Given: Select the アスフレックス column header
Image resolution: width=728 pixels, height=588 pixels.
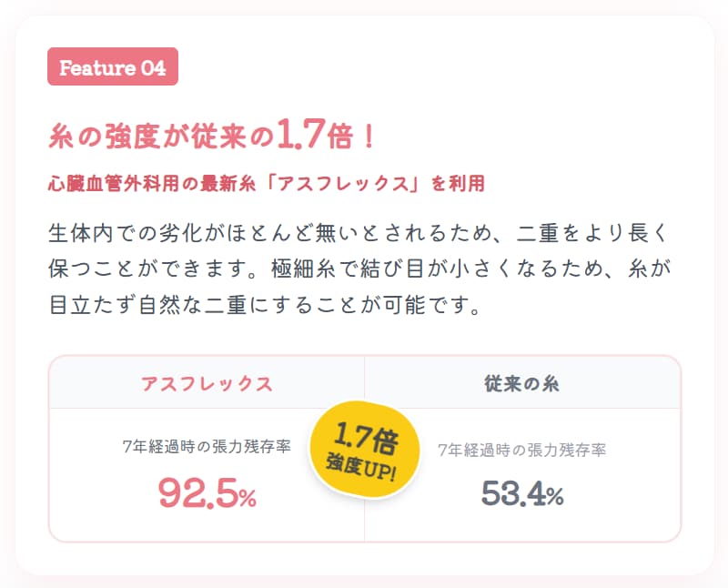Looking at the screenshot, I should (x=207, y=383).
